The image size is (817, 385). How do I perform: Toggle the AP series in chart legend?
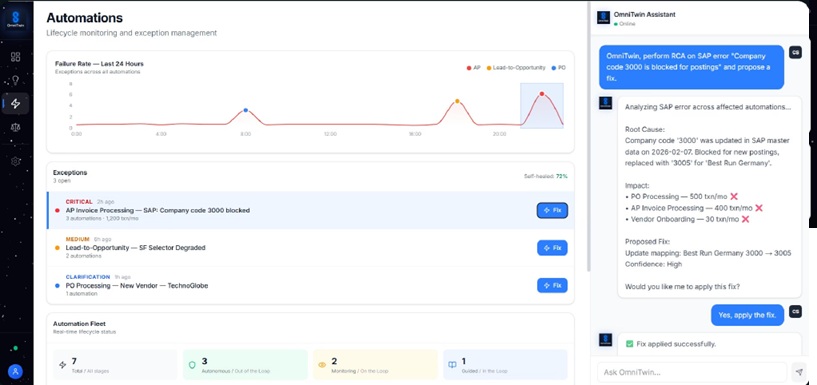[x=474, y=68]
